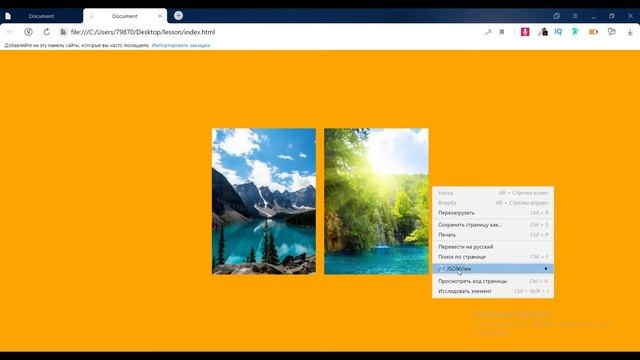
Task: Choose Исследовать элемент in context menu
Action: (x=493, y=291)
